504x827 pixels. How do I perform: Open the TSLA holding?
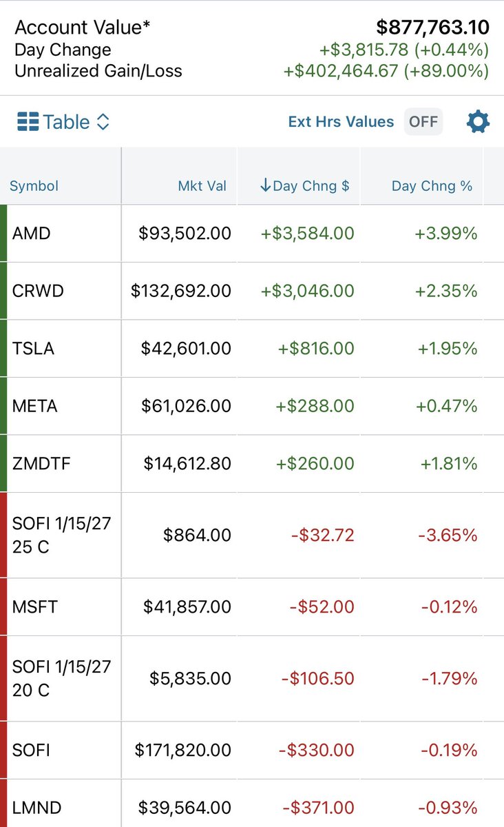(252, 349)
